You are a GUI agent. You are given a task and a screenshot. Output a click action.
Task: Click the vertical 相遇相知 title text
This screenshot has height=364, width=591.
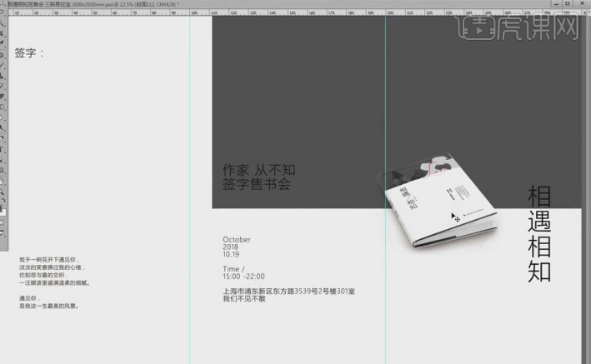(x=539, y=233)
